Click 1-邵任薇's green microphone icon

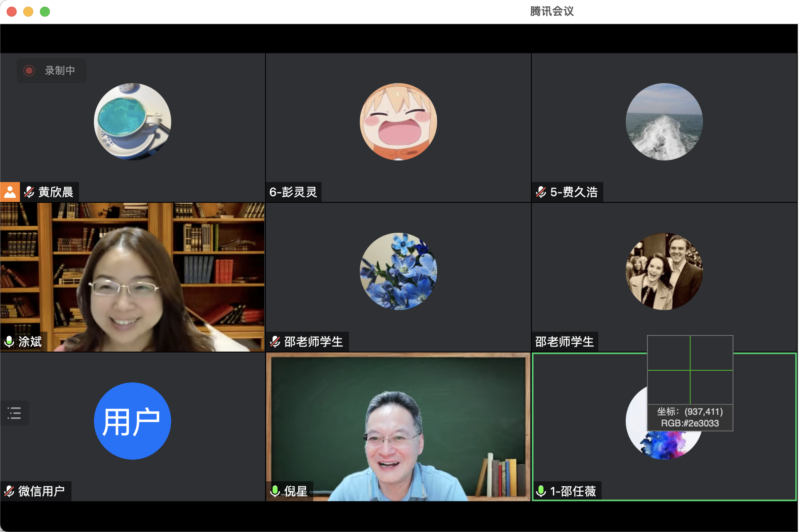tap(541, 491)
